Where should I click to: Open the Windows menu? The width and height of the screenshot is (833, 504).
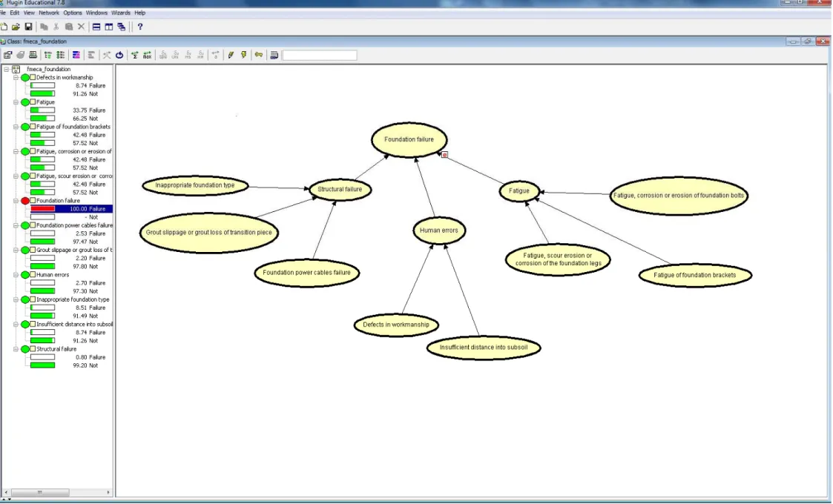[x=96, y=13]
